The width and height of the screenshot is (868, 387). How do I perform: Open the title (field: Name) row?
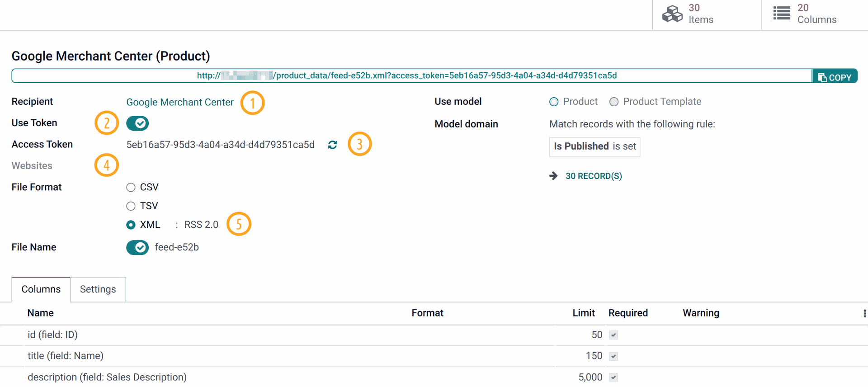pos(434,356)
